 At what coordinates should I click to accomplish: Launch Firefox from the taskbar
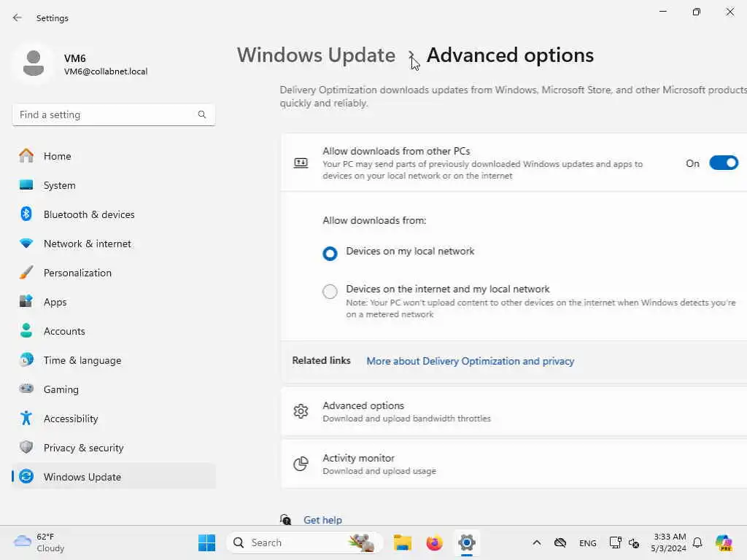click(x=435, y=542)
